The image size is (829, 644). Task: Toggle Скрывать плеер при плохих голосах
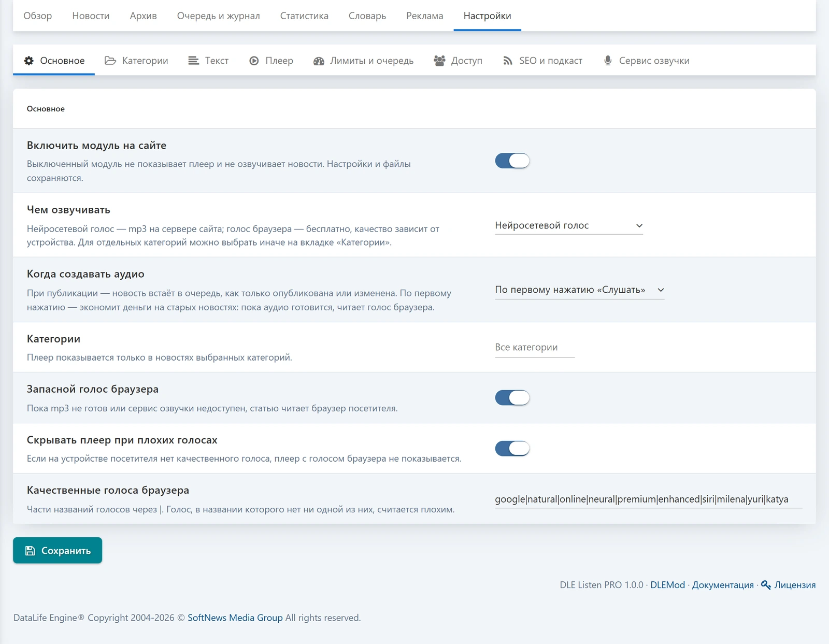tap(512, 448)
